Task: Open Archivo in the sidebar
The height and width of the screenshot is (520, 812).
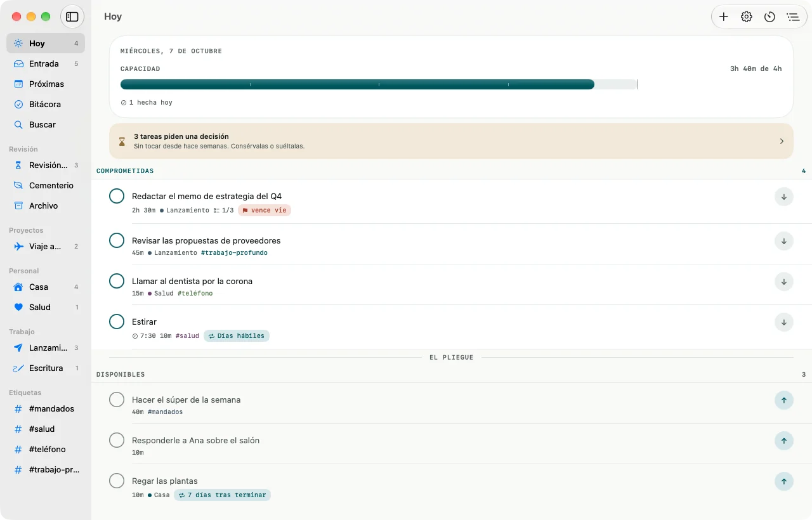Action: [46, 205]
